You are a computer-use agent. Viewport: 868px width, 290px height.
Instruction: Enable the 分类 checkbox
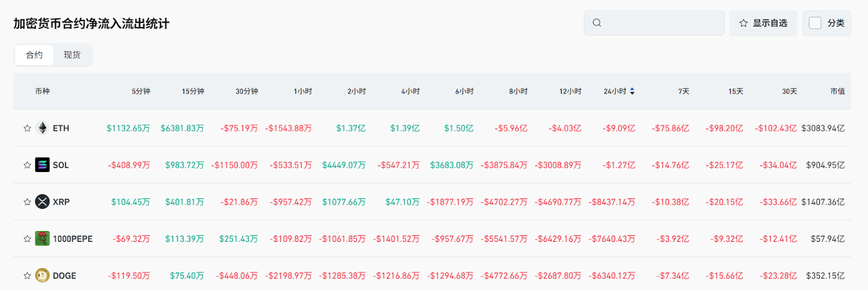click(815, 23)
